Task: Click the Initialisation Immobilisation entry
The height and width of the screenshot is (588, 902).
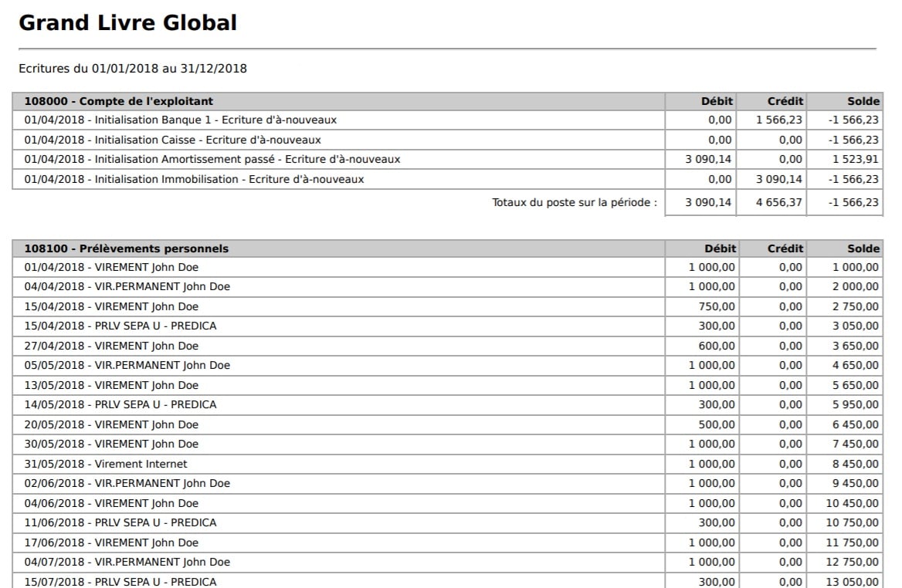Action: [194, 180]
